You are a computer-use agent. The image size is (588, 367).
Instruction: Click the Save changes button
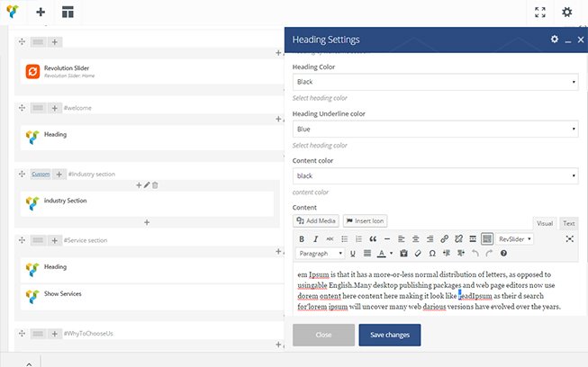(x=389, y=335)
